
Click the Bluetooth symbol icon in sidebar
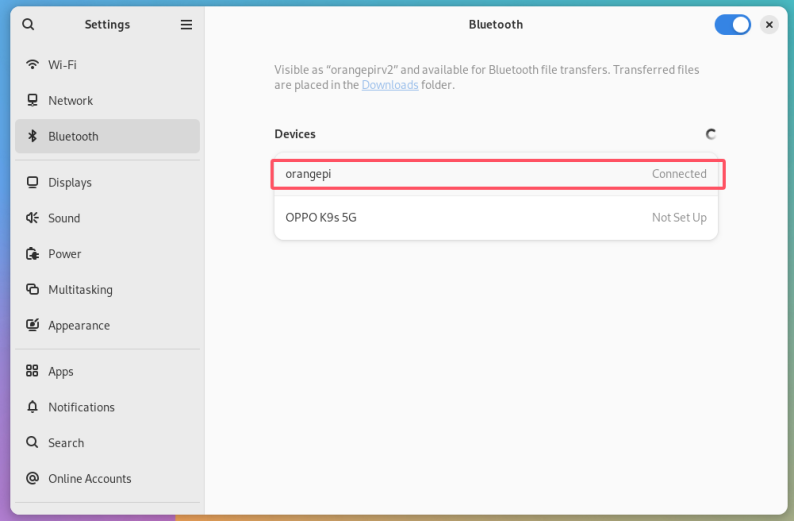(32, 136)
